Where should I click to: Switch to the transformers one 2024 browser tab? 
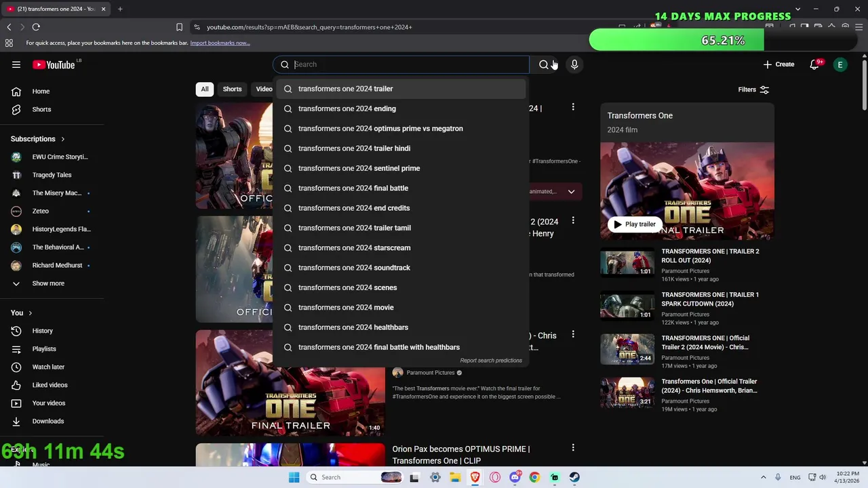[x=56, y=9]
